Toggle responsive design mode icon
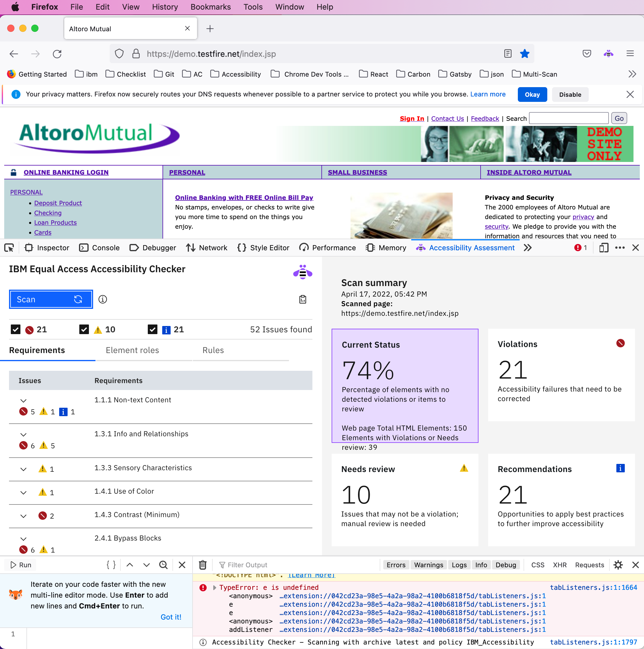 (604, 248)
